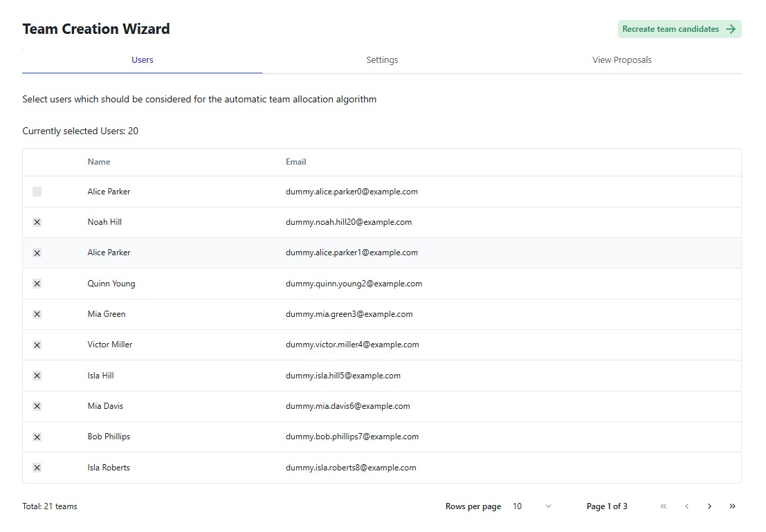Select the name Isla Roberts
The width and height of the screenshot is (766, 532).
[x=109, y=468]
